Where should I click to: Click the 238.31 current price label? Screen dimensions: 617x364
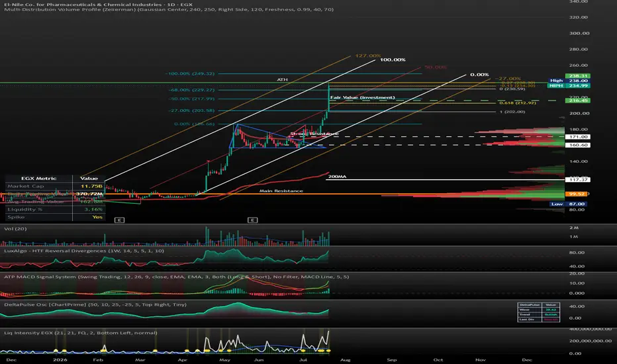(x=578, y=76)
